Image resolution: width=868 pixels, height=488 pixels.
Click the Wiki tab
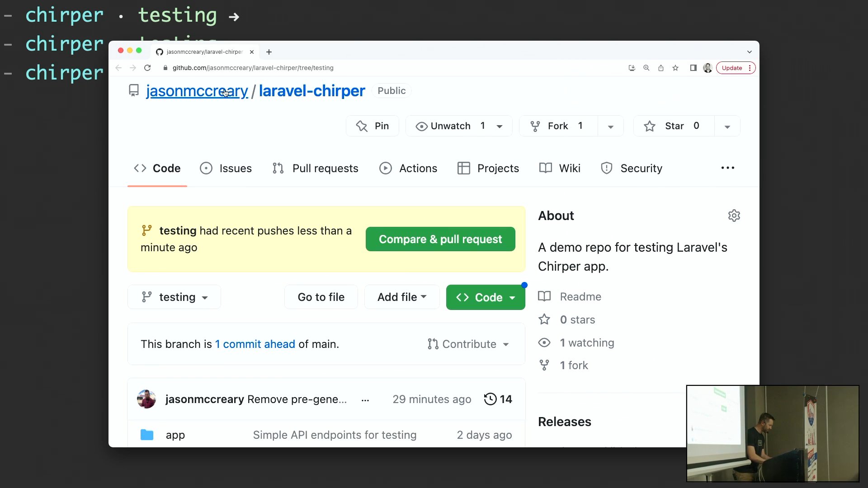click(570, 168)
